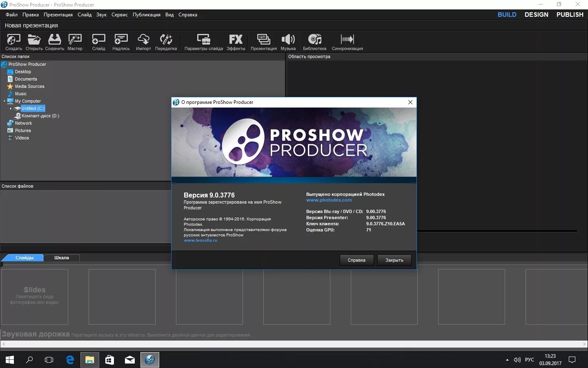
Task: Open www.teosofia.ru link
Action: coord(200,240)
